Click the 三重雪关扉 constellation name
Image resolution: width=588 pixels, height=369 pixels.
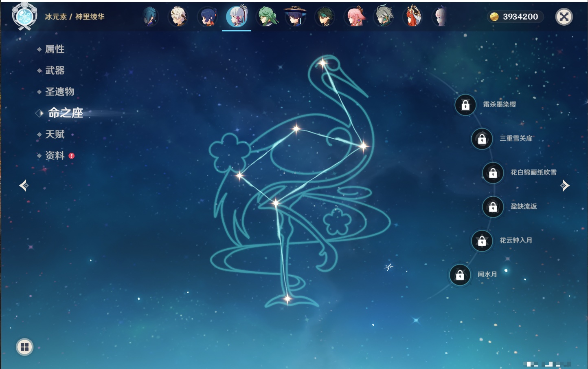516,138
